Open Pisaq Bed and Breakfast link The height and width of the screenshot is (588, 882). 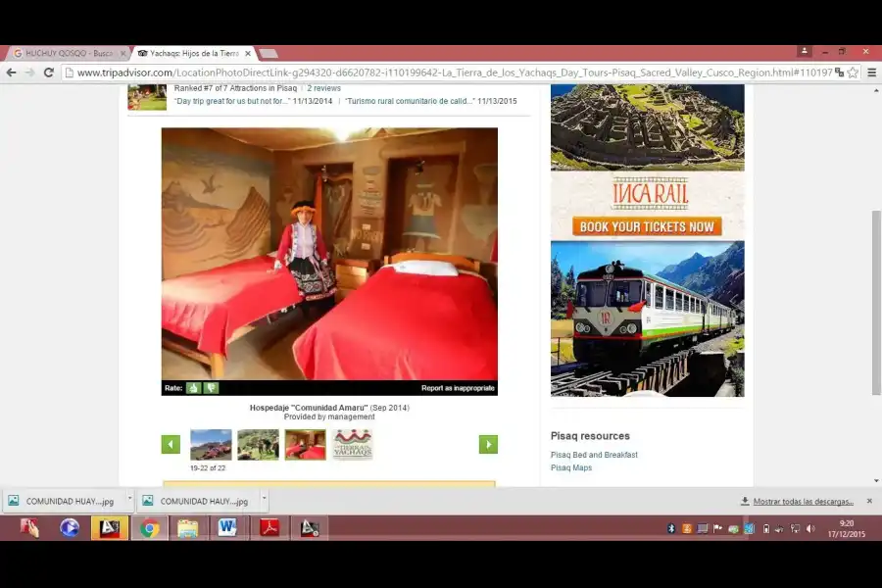pos(594,455)
